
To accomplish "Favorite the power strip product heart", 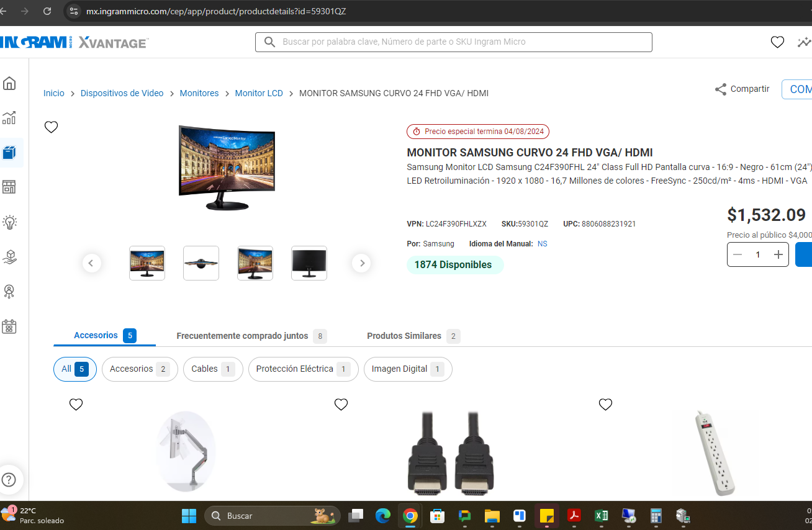I will point(605,405).
